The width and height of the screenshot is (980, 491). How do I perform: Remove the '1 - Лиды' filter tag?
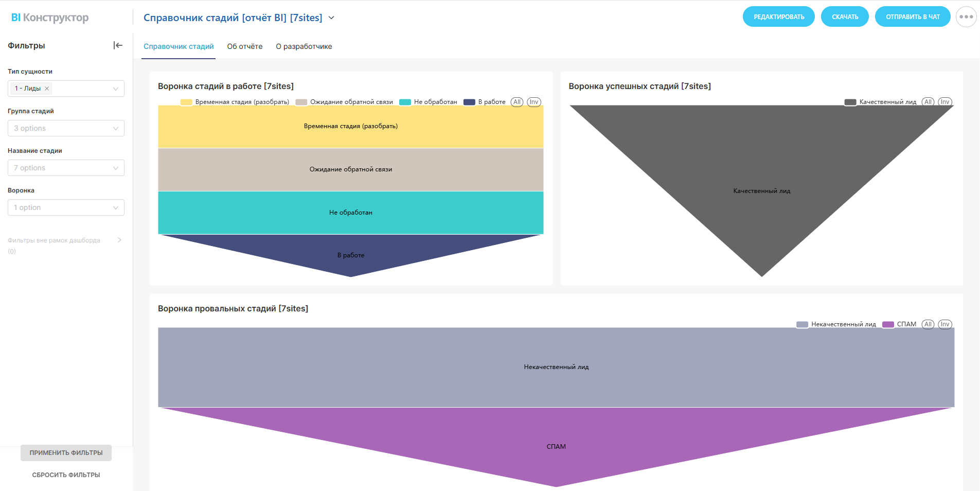click(47, 89)
